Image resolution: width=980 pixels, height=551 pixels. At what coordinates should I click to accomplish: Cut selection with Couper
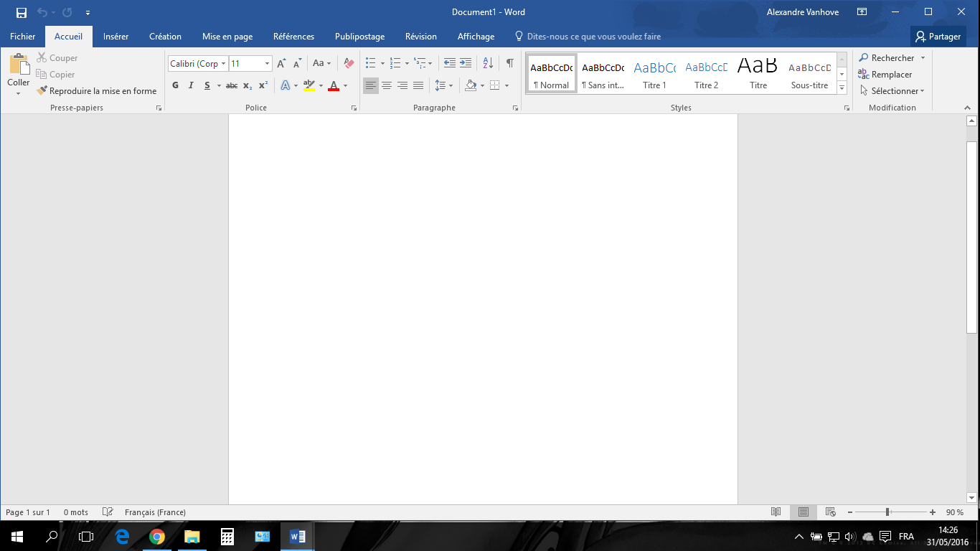click(57, 58)
